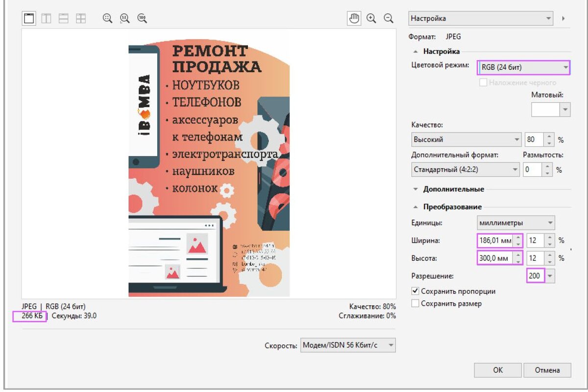Click the 266 КБ file size text
Image resolution: width=588 pixels, height=392 pixels.
pyautogui.click(x=33, y=316)
